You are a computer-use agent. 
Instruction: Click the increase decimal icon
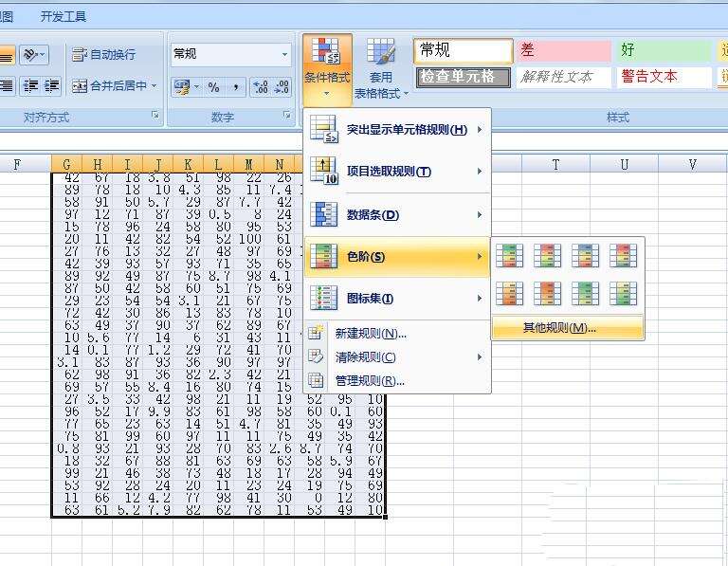coord(260,87)
